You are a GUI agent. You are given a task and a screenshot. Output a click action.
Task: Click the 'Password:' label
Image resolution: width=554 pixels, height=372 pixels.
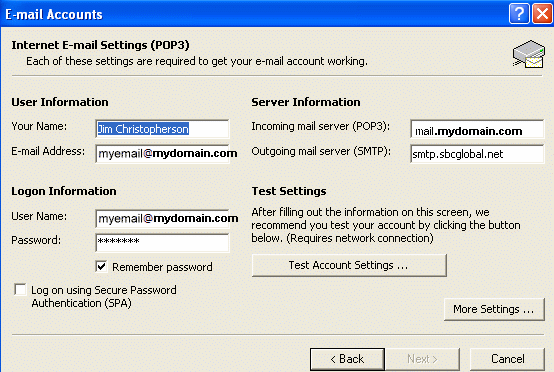[x=36, y=240]
